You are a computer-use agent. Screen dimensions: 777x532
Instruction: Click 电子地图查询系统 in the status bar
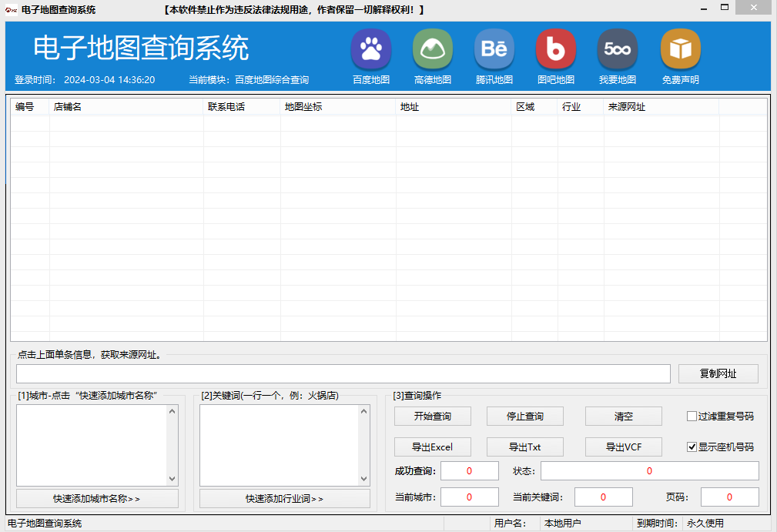point(45,523)
